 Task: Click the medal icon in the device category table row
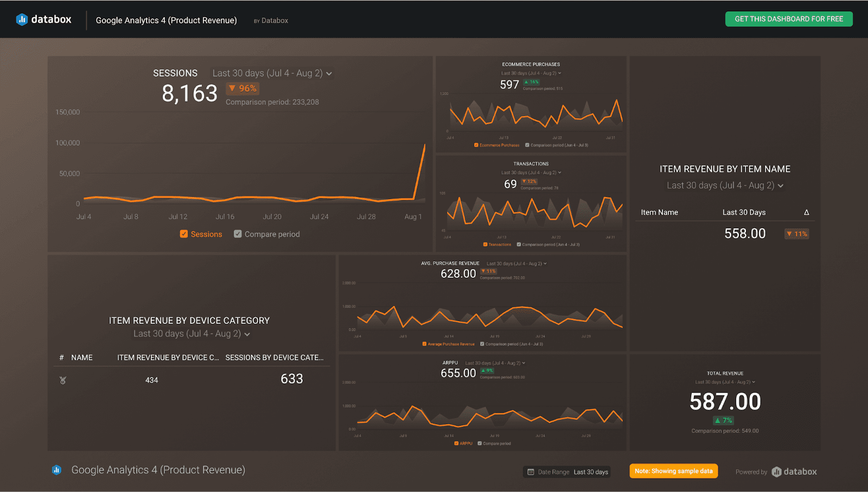(x=62, y=380)
